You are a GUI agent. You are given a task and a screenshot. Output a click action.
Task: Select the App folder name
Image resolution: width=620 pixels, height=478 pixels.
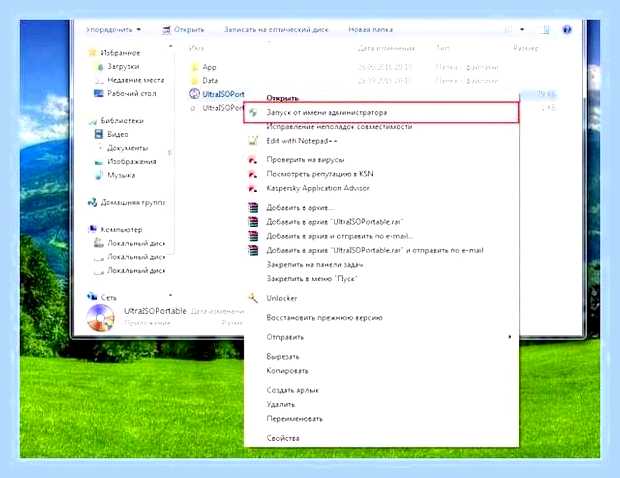pyautogui.click(x=209, y=67)
